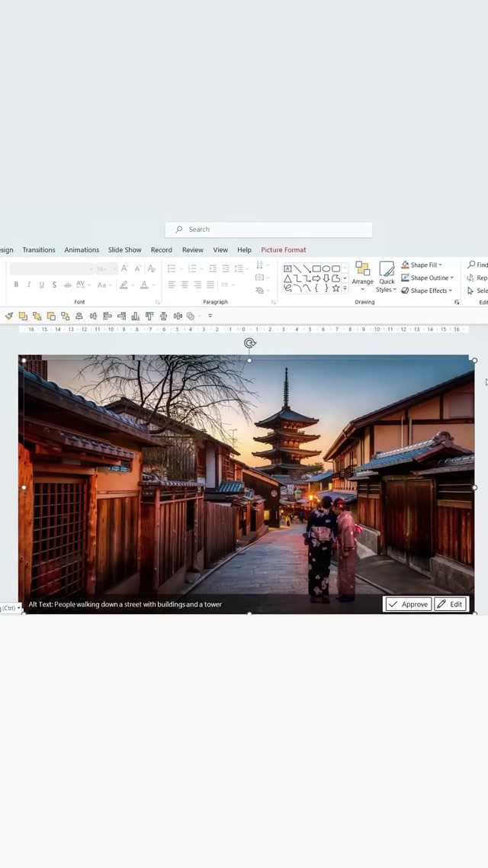
Task: Click the Clear All Formatting icon
Action: pos(152,268)
